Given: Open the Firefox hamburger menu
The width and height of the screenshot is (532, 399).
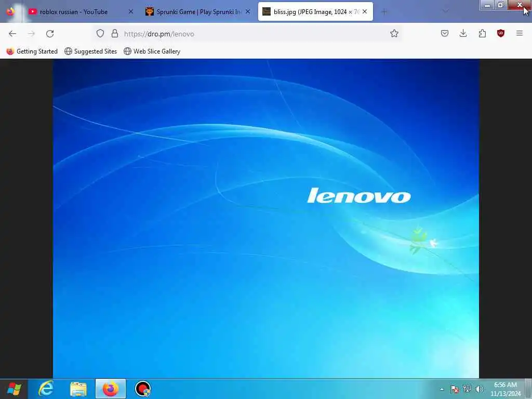Looking at the screenshot, I should 519,33.
